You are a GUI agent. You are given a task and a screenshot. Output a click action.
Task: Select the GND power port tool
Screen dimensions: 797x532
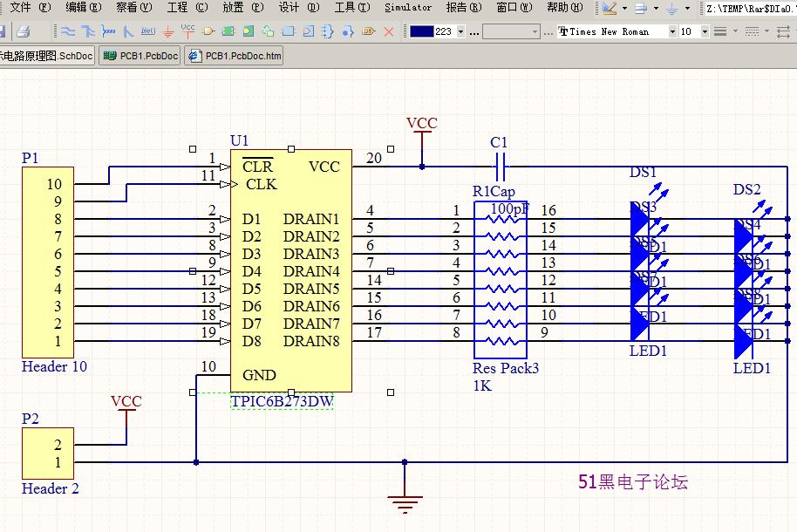(168, 31)
